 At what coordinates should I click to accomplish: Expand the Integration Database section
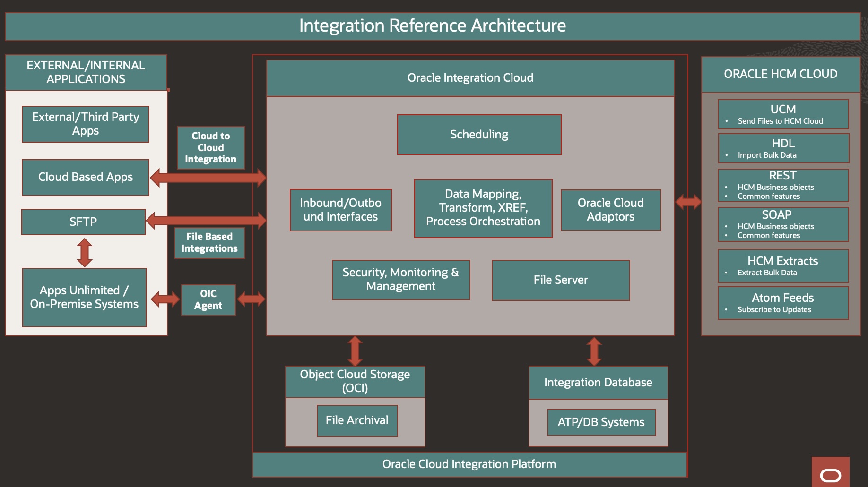click(598, 383)
